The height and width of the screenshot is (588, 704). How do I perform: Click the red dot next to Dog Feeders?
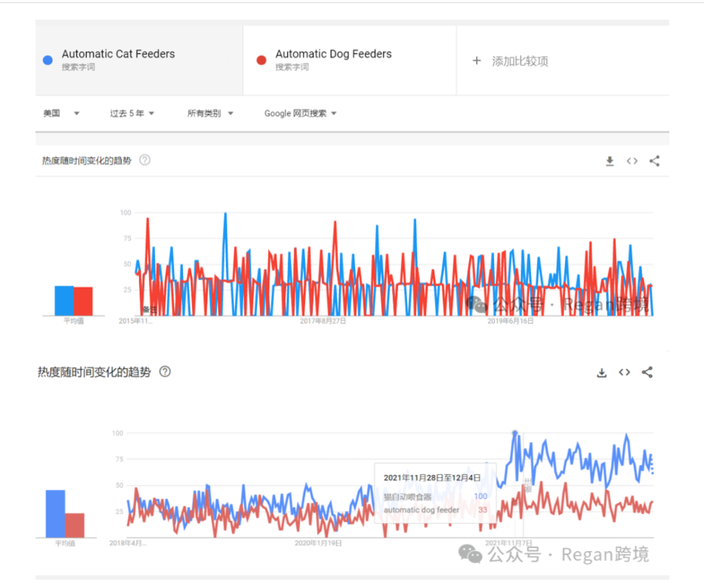[261, 60]
